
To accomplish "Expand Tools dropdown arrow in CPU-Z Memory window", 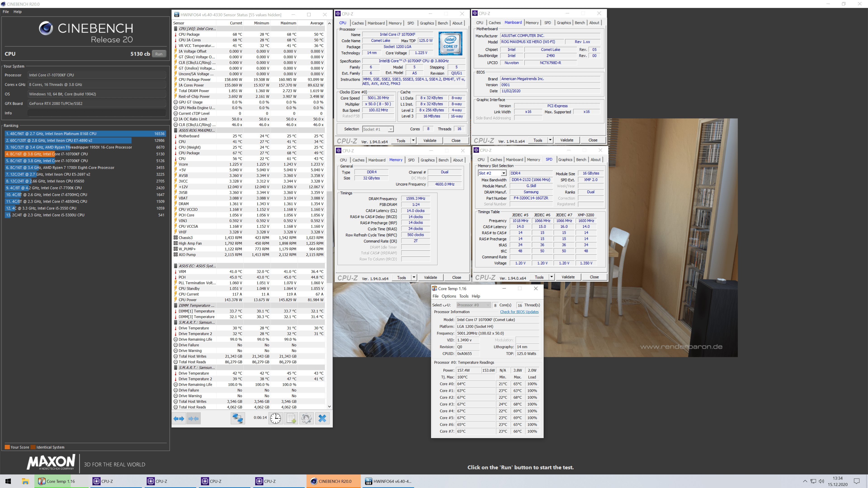I will [x=414, y=277].
